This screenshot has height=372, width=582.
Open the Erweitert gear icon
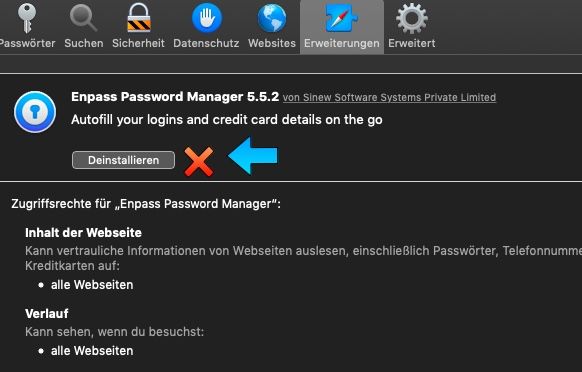(412, 18)
